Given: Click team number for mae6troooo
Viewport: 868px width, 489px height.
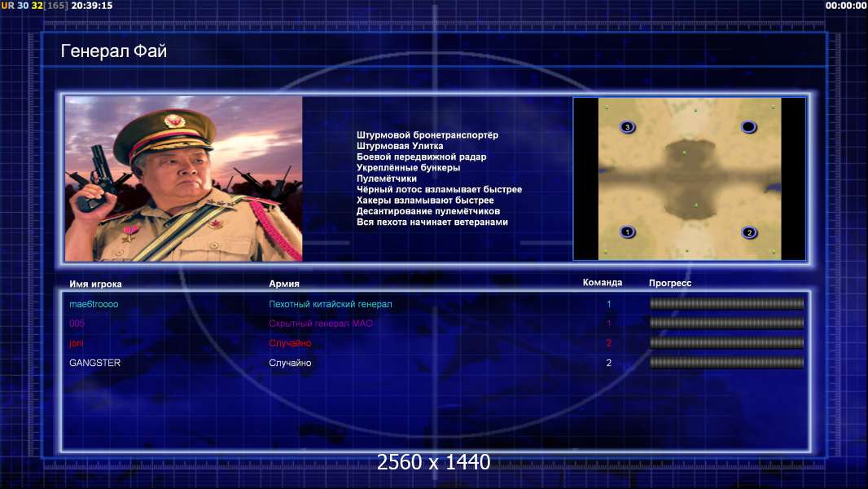Looking at the screenshot, I should click(x=608, y=304).
